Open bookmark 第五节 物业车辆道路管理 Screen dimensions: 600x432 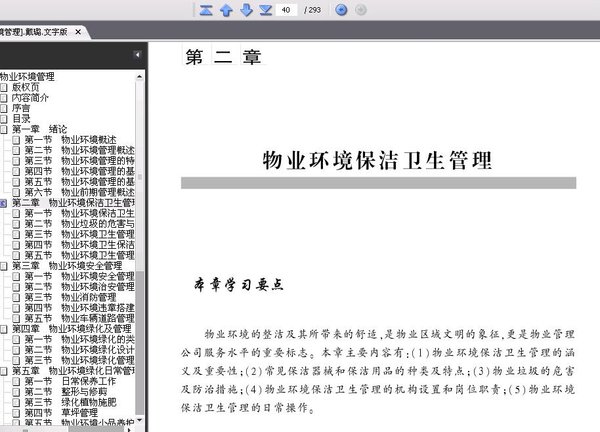pyautogui.click(x=80, y=318)
